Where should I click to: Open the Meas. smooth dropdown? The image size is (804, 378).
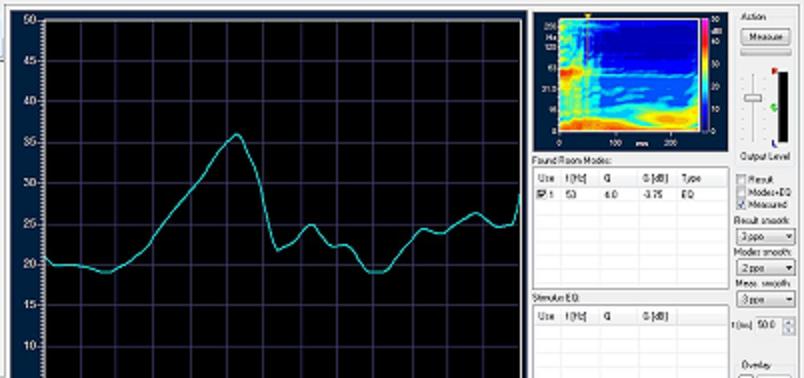click(x=766, y=299)
